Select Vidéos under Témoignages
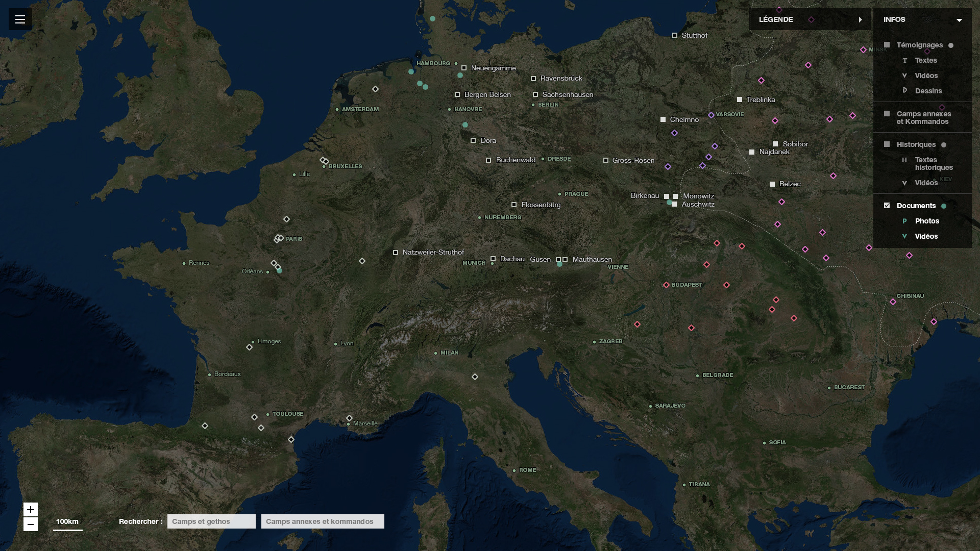This screenshot has width=980, height=551. (x=926, y=76)
